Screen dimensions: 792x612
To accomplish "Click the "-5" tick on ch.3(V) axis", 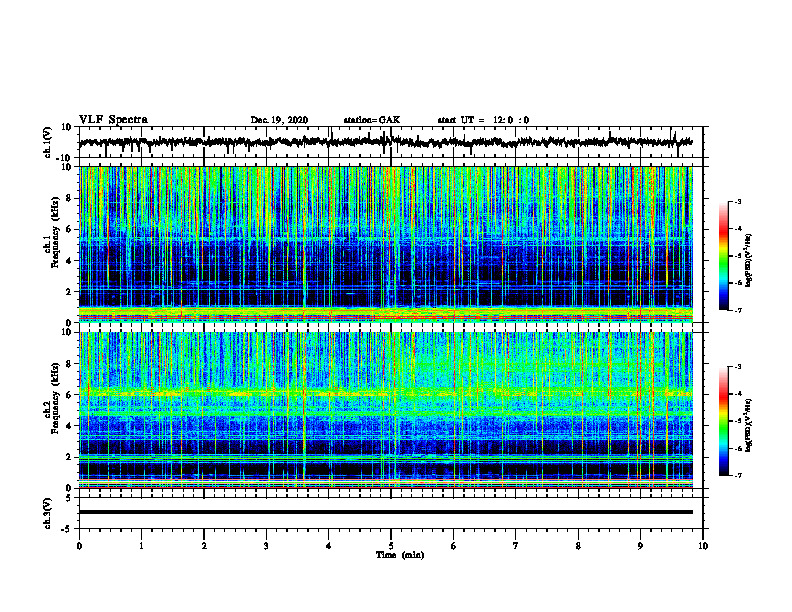I will (67, 529).
